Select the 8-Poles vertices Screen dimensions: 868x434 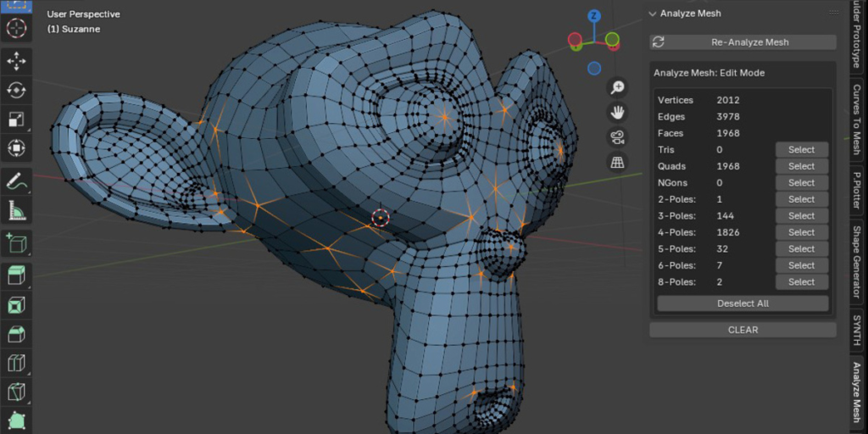tap(802, 281)
